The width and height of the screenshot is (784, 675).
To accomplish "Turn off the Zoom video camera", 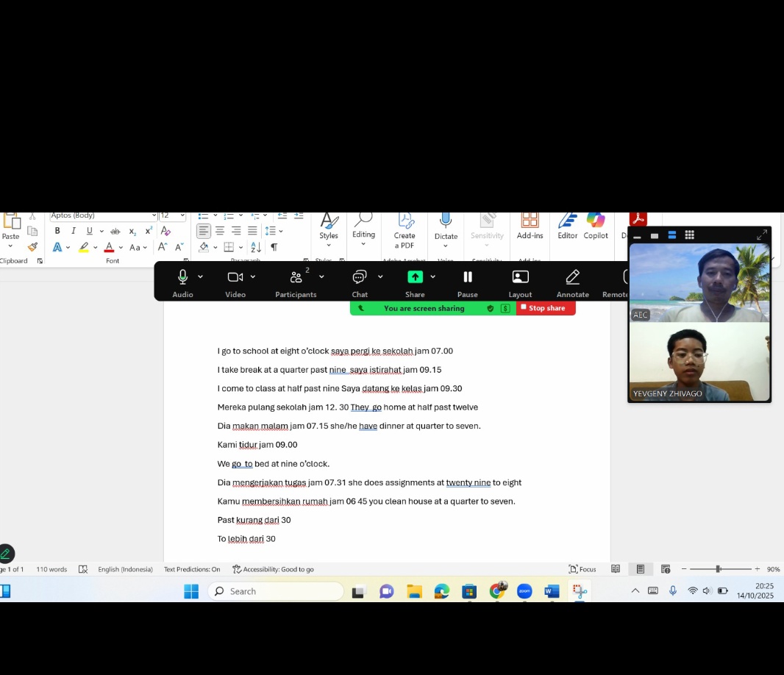I will [x=235, y=283].
